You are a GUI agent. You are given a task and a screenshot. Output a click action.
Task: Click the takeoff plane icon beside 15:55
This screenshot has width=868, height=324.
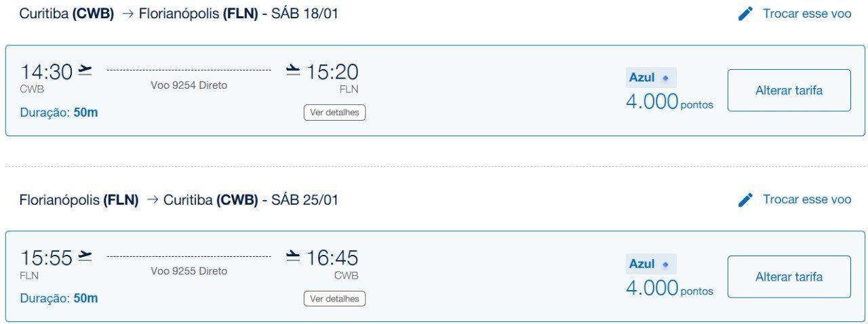pos(85,256)
